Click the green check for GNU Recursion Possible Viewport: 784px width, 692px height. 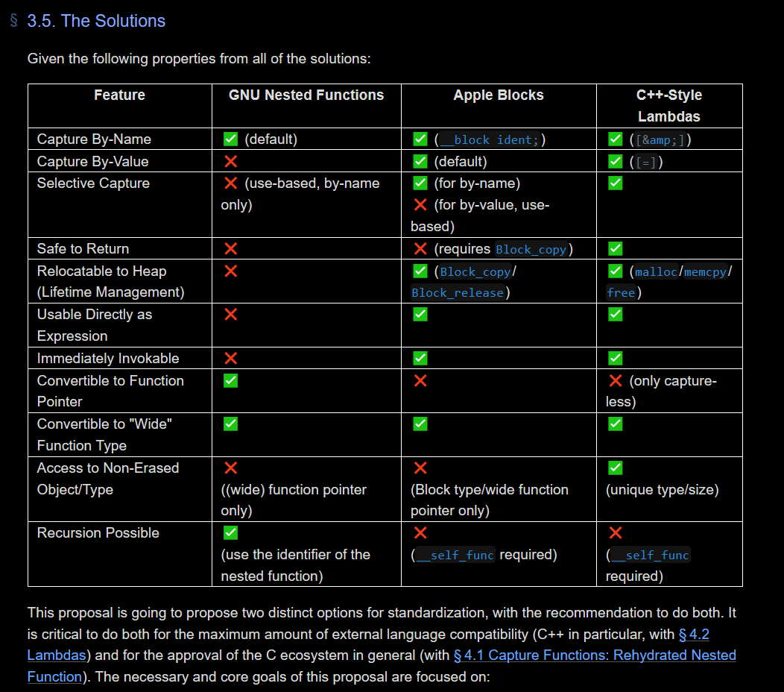pos(230,532)
